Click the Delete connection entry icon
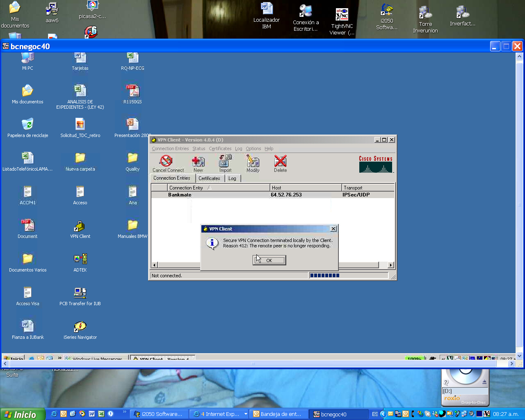Viewport: 525px width, 420px height. pyautogui.click(x=281, y=160)
